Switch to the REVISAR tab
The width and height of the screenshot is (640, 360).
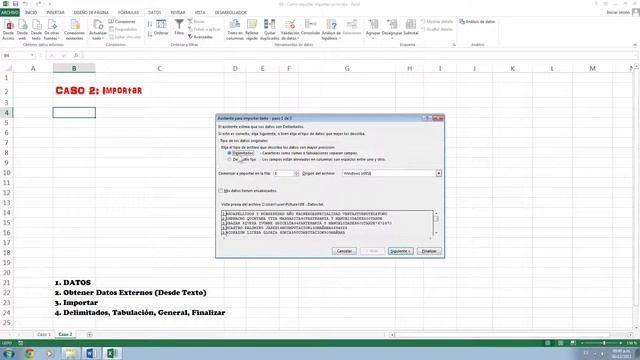tap(178, 13)
